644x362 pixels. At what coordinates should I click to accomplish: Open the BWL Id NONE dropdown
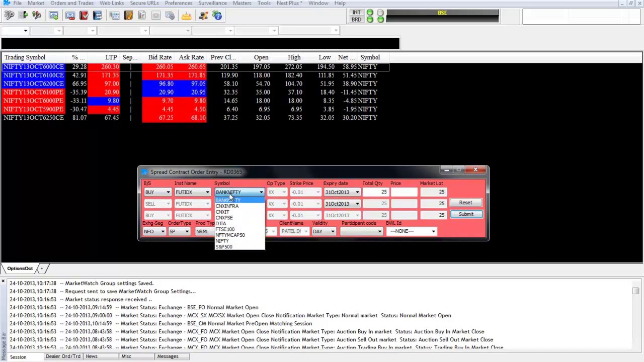[x=412, y=231]
